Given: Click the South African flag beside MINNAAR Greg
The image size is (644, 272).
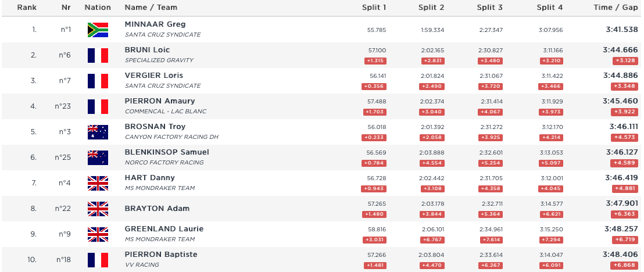Looking at the screenshot, I should 98,30.
